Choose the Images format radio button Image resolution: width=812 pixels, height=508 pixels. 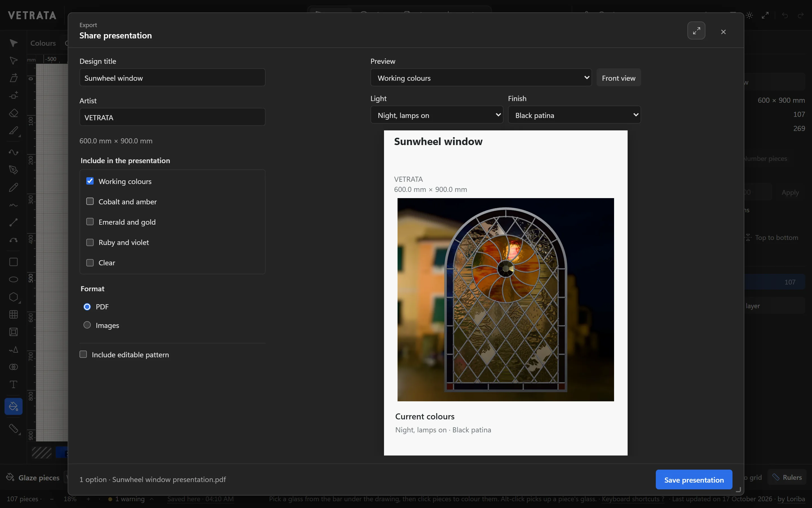tap(87, 325)
